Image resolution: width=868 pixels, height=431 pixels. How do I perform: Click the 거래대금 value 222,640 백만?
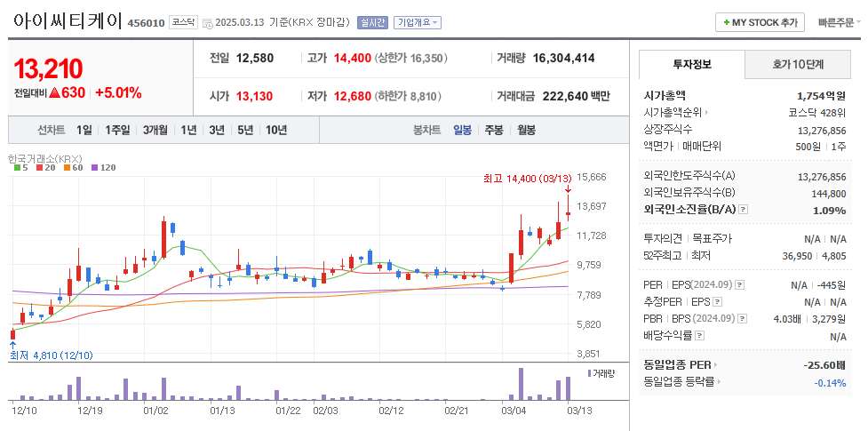(577, 96)
